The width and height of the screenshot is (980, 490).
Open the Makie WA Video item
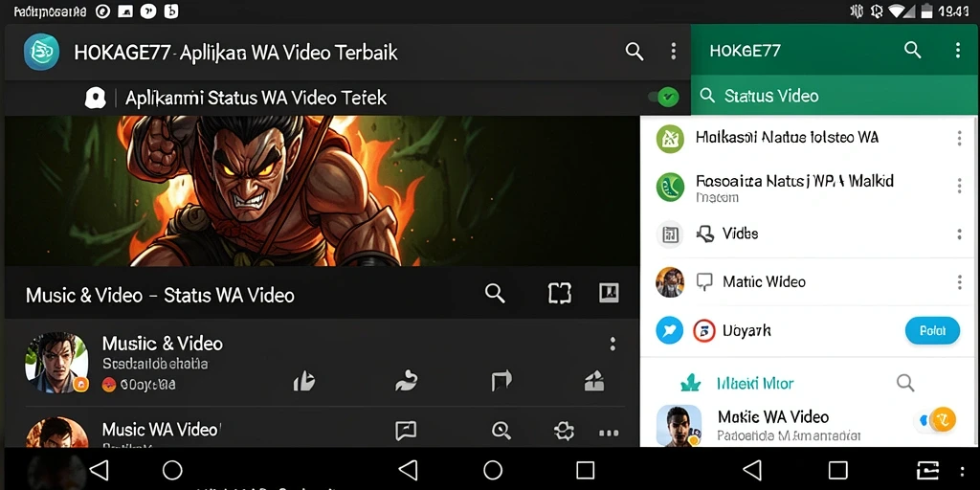point(808,425)
